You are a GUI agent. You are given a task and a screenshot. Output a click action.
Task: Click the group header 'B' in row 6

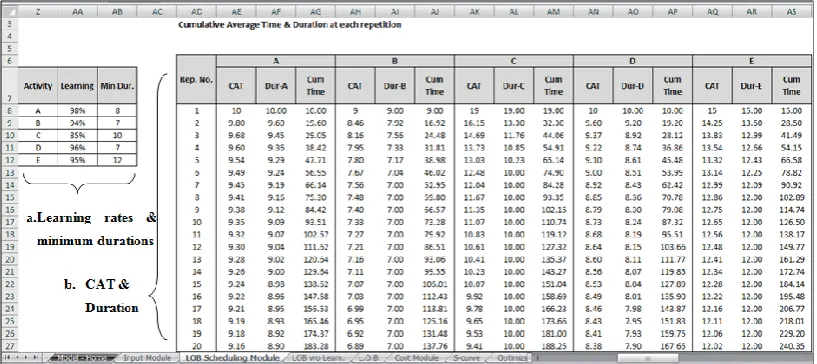pos(395,61)
